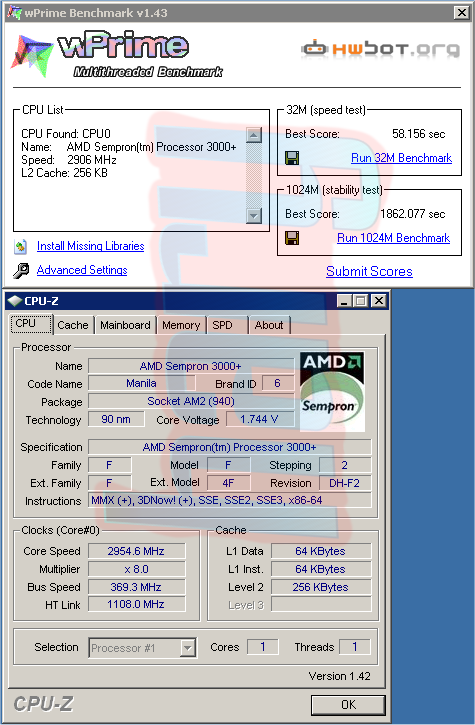Run the 32M Benchmark

point(401,158)
